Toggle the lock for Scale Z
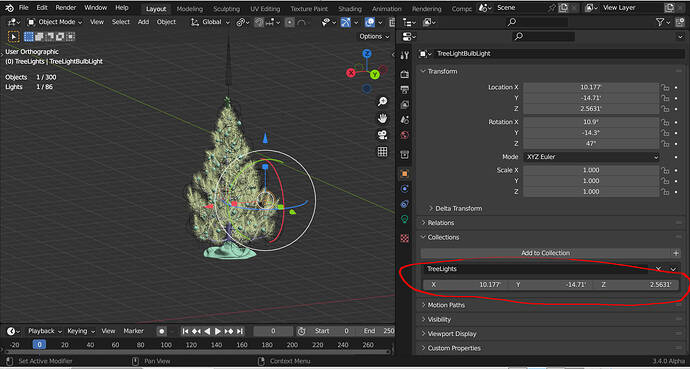This screenshot has height=369, width=690. (665, 192)
